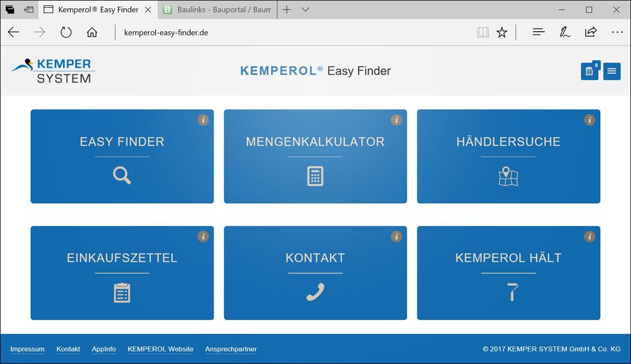Click the magnifier icon in Easy Finder tile
The image size is (631, 364).
tap(122, 176)
